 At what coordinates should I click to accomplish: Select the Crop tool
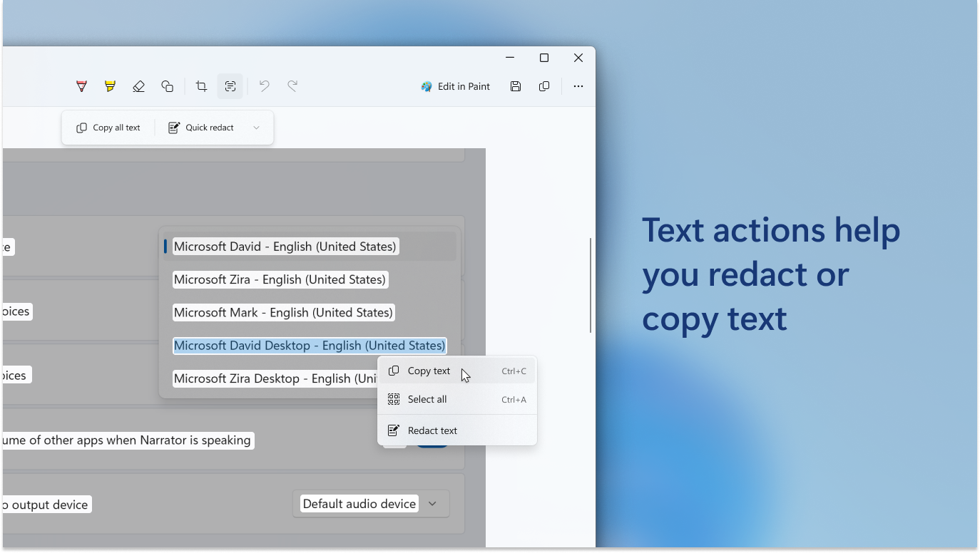200,86
